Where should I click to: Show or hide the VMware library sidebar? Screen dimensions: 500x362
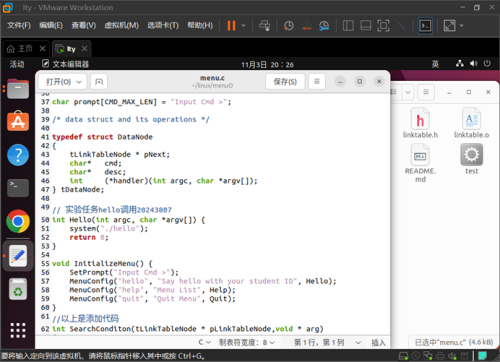click(x=348, y=26)
